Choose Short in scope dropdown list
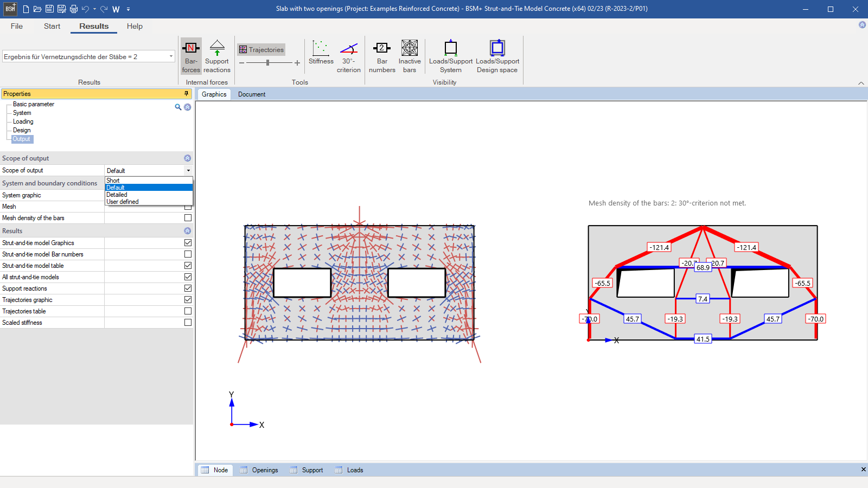Screen dimensions: 868x488 click(x=149, y=181)
